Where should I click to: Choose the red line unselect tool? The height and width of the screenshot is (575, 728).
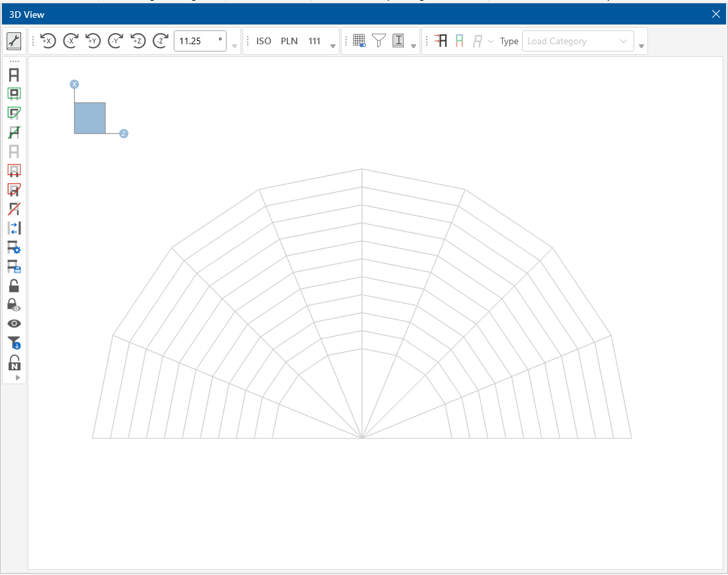click(14, 209)
